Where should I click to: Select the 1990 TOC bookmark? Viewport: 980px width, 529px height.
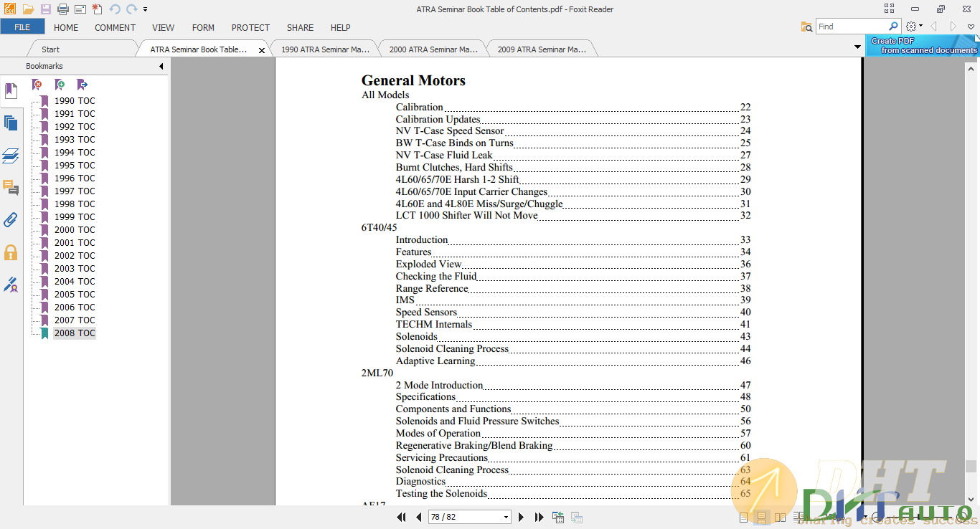point(75,101)
